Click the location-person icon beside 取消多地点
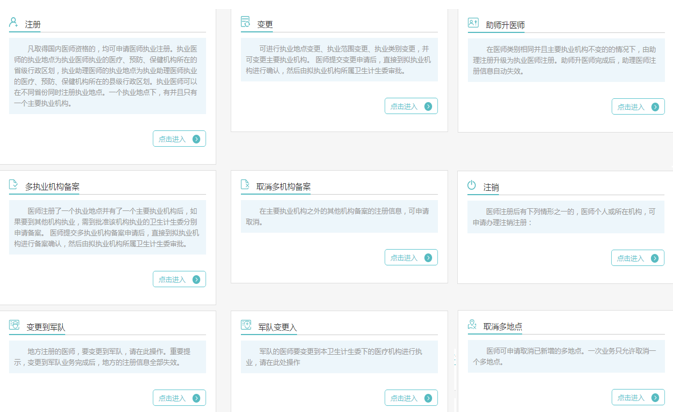 [x=472, y=324]
